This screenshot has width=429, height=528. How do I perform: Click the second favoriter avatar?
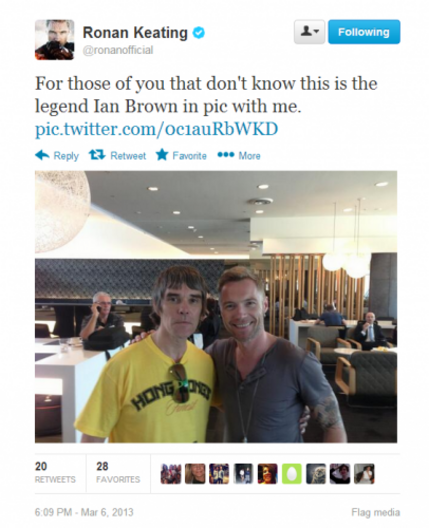195,474
